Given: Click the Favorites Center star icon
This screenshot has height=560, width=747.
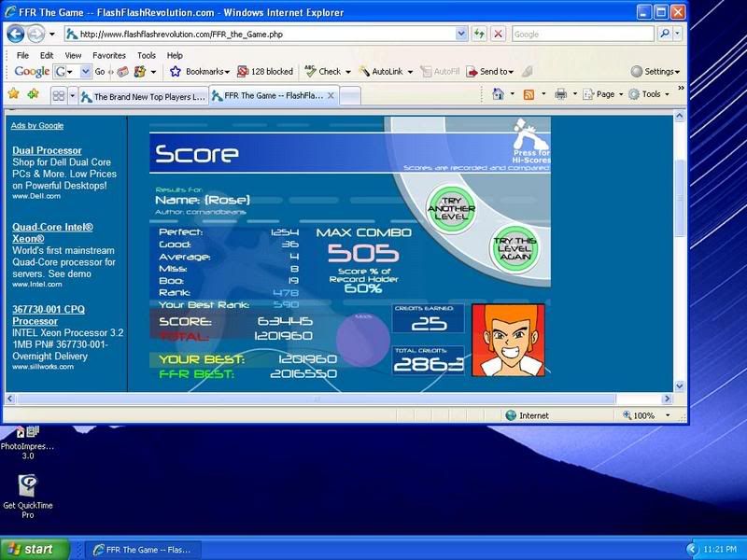Looking at the screenshot, I should [x=13, y=94].
